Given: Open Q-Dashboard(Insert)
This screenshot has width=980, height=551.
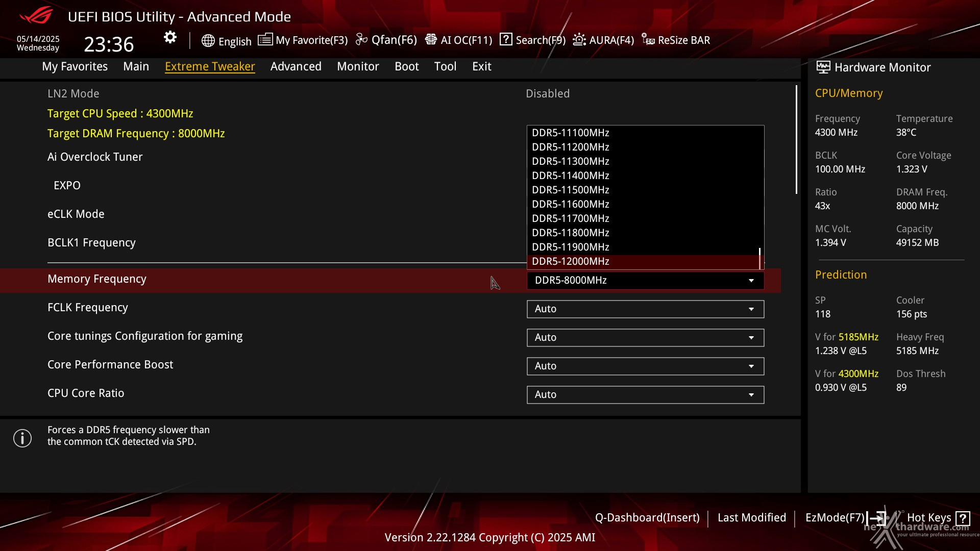Looking at the screenshot, I should (647, 517).
